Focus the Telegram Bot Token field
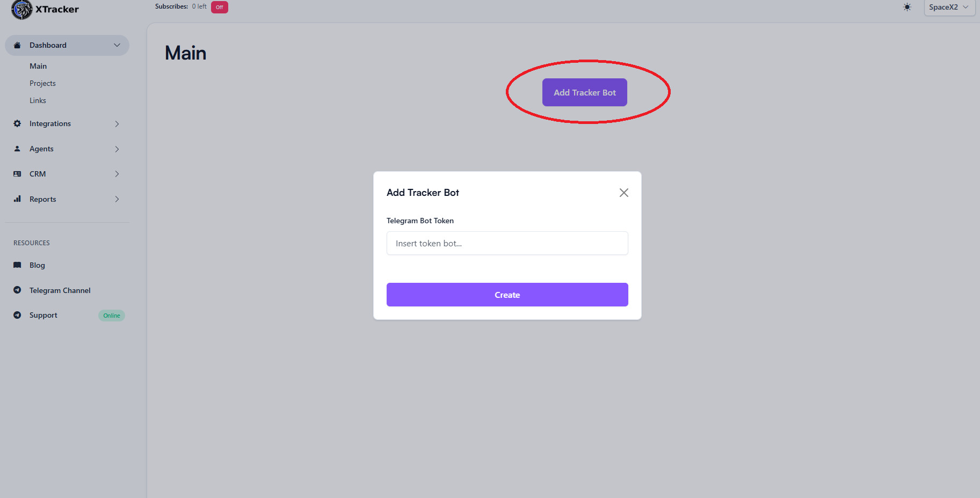 click(x=507, y=243)
